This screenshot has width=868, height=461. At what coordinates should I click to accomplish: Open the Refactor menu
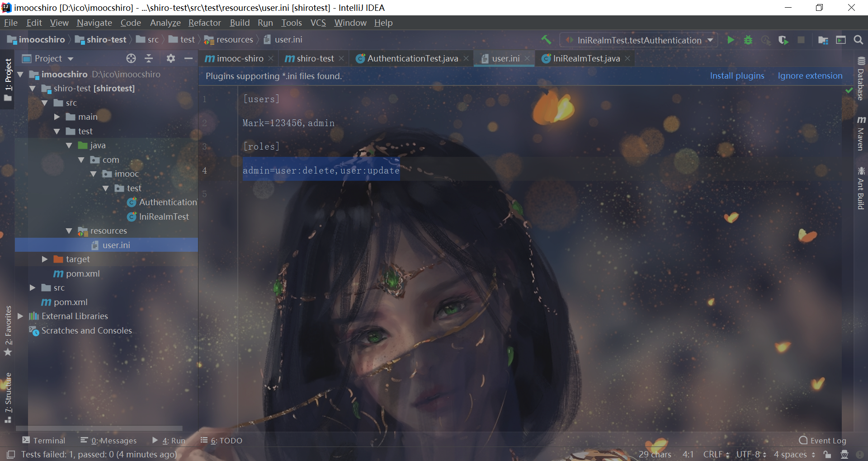pos(205,23)
